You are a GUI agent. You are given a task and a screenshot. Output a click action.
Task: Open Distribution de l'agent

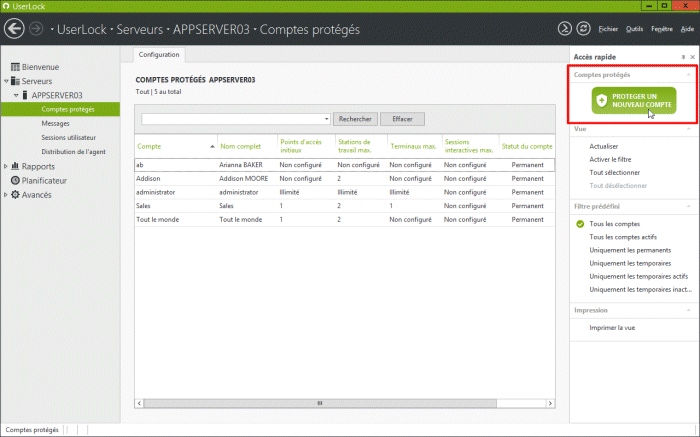(74, 152)
